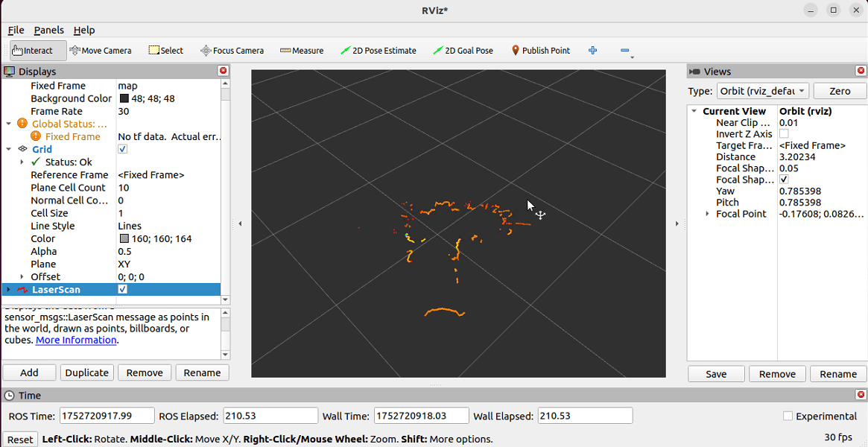Activate the Move Camera tool

click(101, 51)
